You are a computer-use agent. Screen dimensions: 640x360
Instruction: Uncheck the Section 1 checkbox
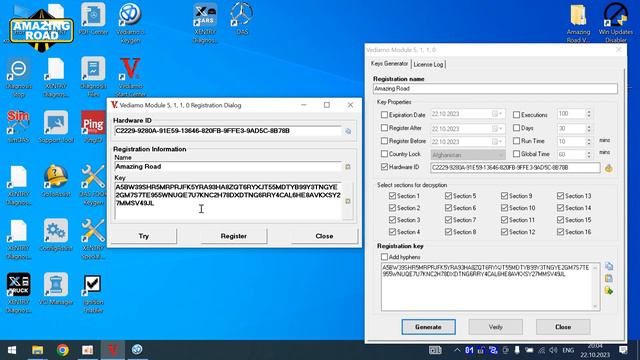point(392,196)
